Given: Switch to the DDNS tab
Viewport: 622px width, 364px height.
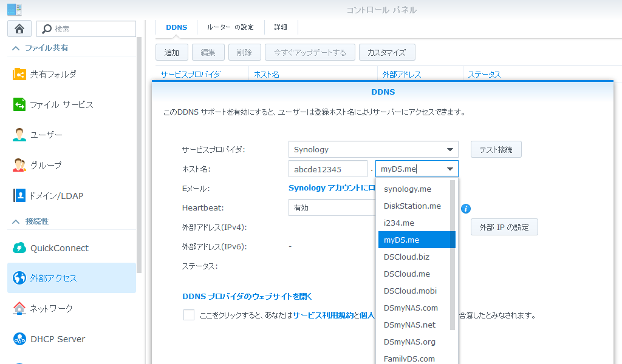Looking at the screenshot, I should (x=177, y=27).
